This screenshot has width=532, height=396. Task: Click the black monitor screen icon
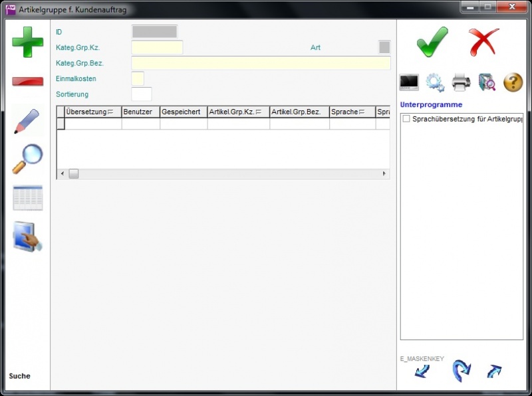(x=409, y=82)
